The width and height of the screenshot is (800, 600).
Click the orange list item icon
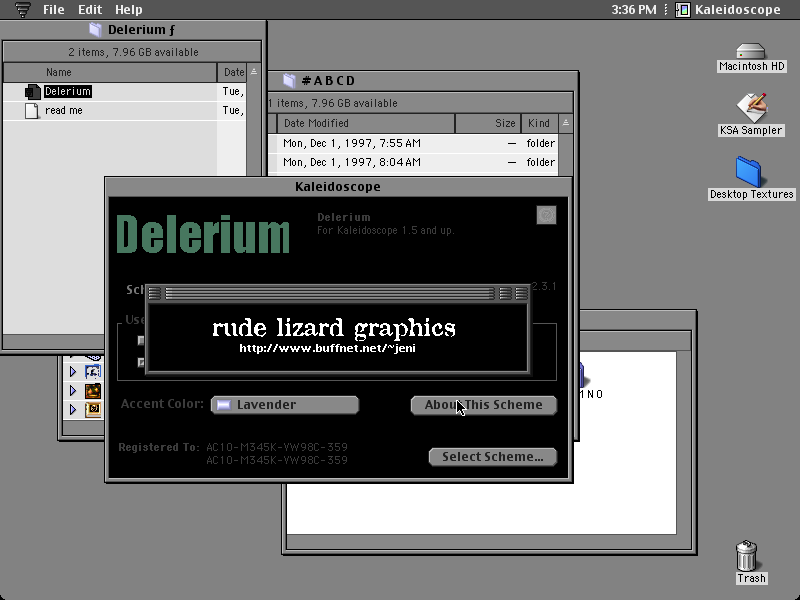93,391
